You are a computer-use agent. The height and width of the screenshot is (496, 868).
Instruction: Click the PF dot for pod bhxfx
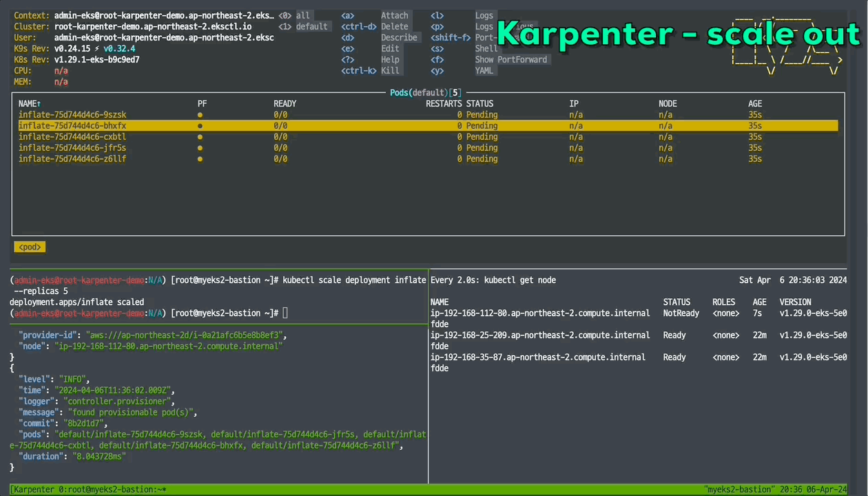point(200,126)
